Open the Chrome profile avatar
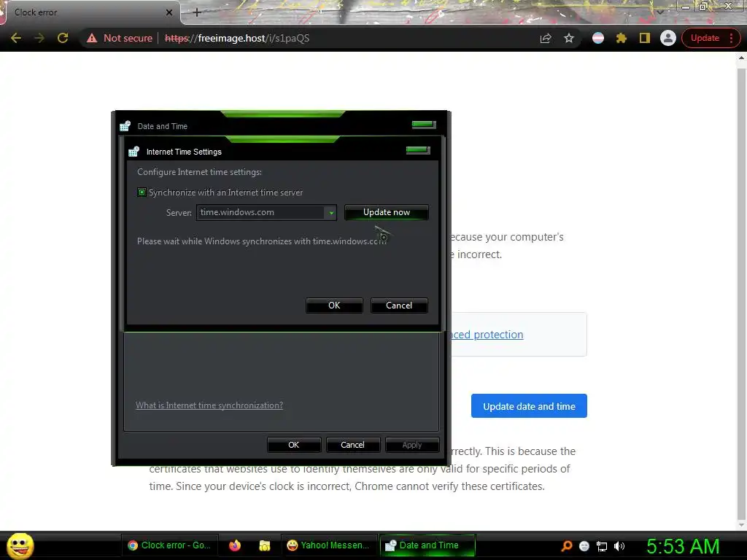The width and height of the screenshot is (747, 560). point(668,38)
